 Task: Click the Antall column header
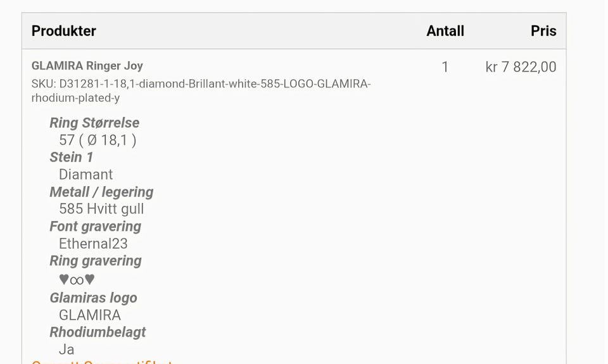click(x=445, y=31)
